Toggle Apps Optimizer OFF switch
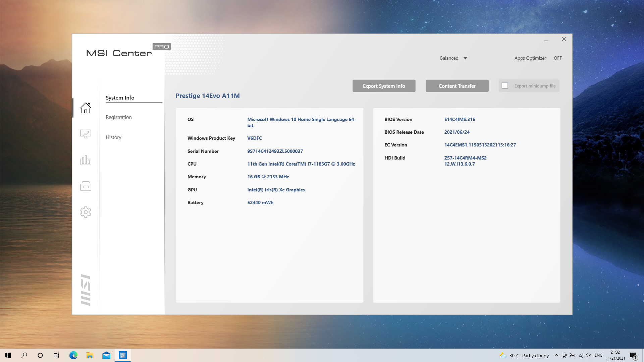 [557, 58]
